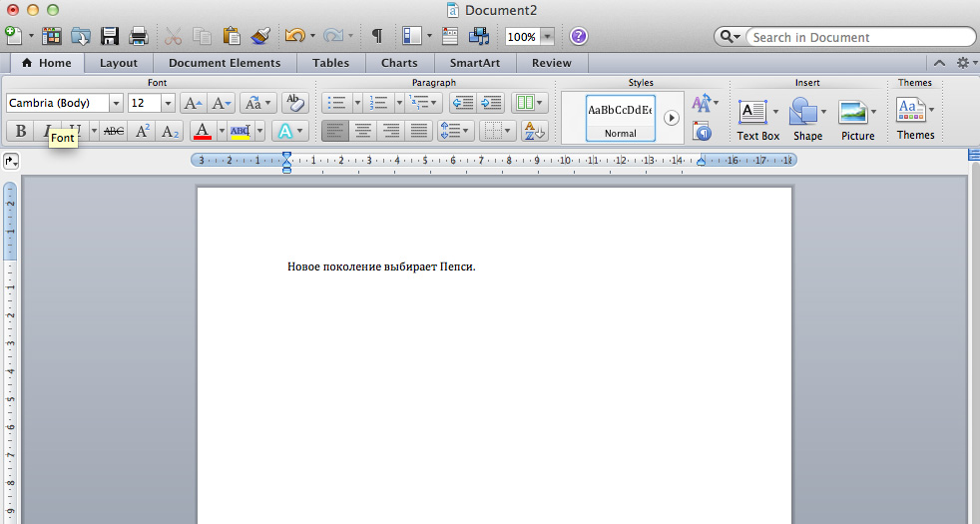Open the Document Elements tab

[225, 63]
